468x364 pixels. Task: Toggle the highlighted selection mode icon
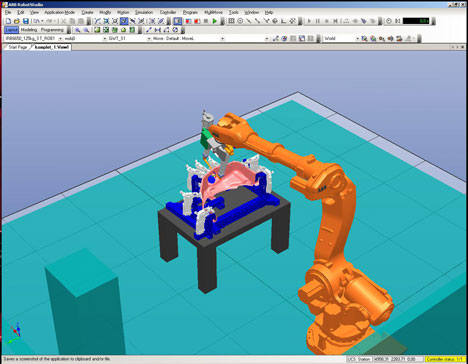124,21
